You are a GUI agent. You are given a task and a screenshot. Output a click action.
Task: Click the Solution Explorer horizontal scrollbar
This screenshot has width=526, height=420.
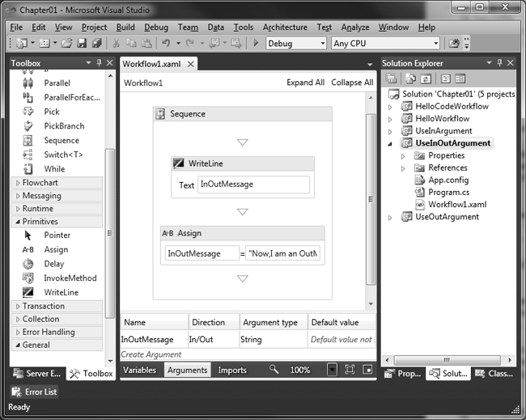(447, 360)
